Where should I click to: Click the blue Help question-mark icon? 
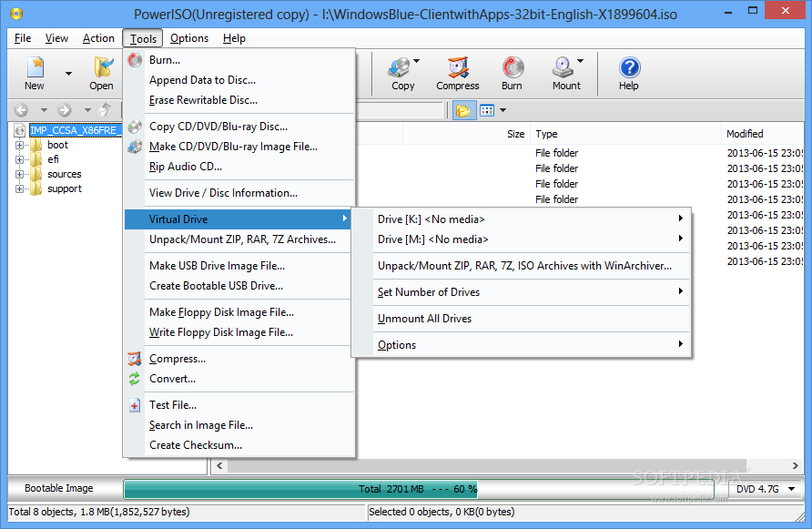coord(629,67)
